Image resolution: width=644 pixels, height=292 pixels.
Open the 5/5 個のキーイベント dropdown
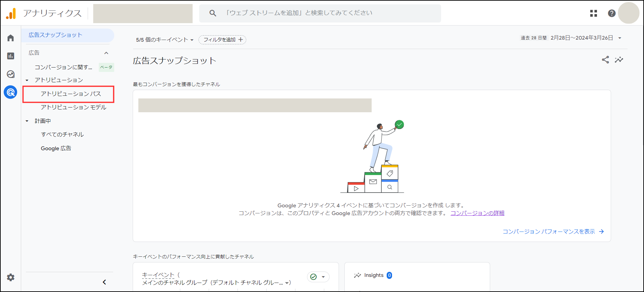[x=165, y=40]
